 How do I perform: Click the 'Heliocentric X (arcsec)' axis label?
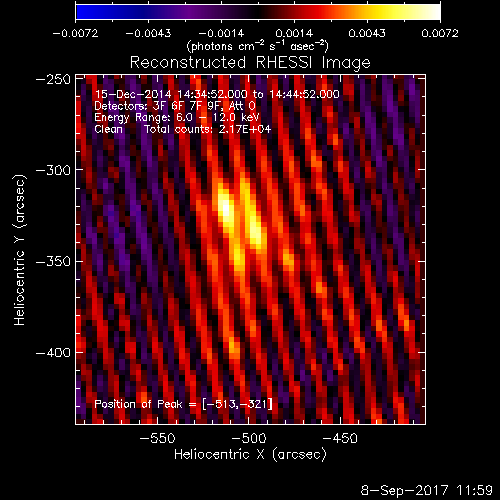coord(250,455)
